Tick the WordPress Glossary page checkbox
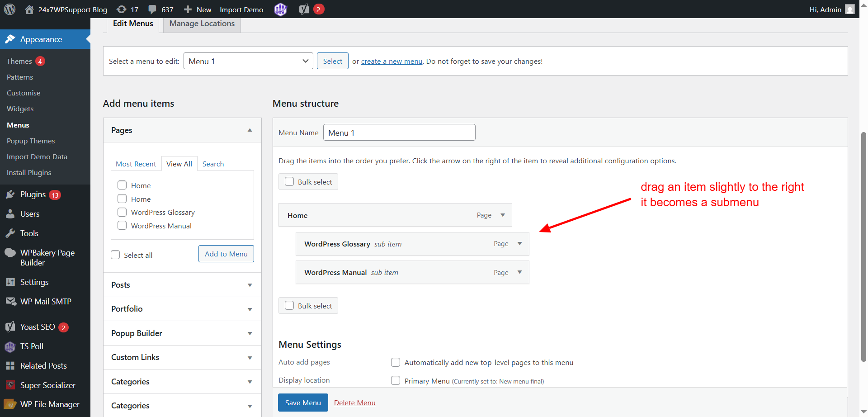This screenshot has width=868, height=417. [122, 212]
